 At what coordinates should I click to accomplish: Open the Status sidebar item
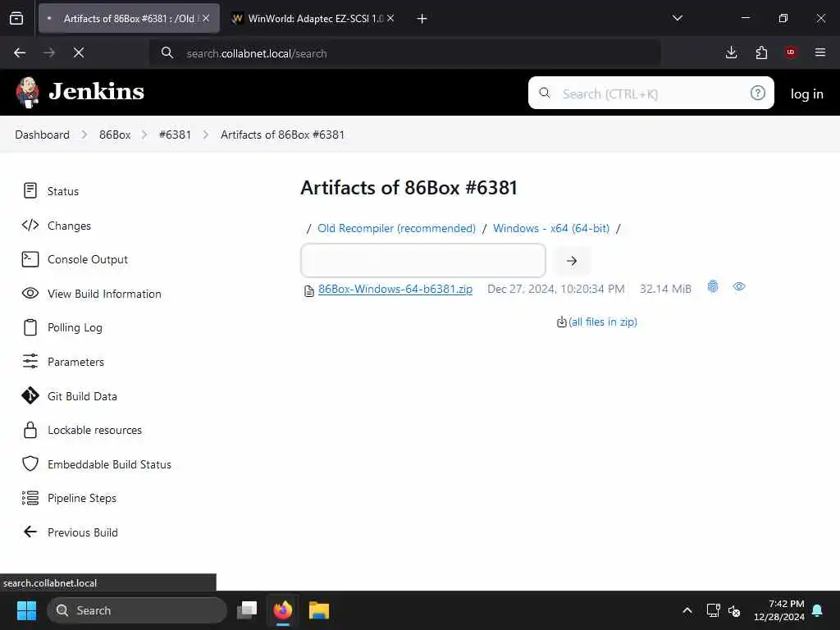click(62, 191)
